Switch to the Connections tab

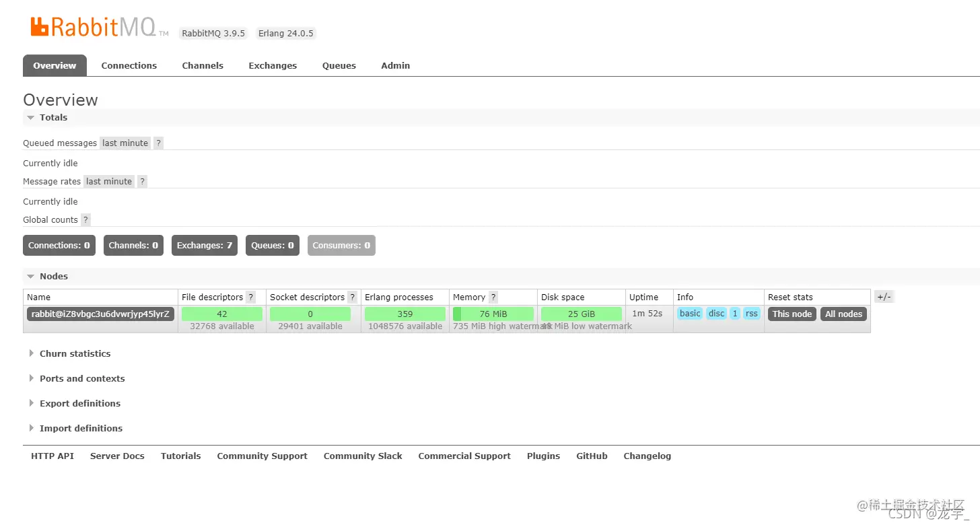tap(129, 65)
